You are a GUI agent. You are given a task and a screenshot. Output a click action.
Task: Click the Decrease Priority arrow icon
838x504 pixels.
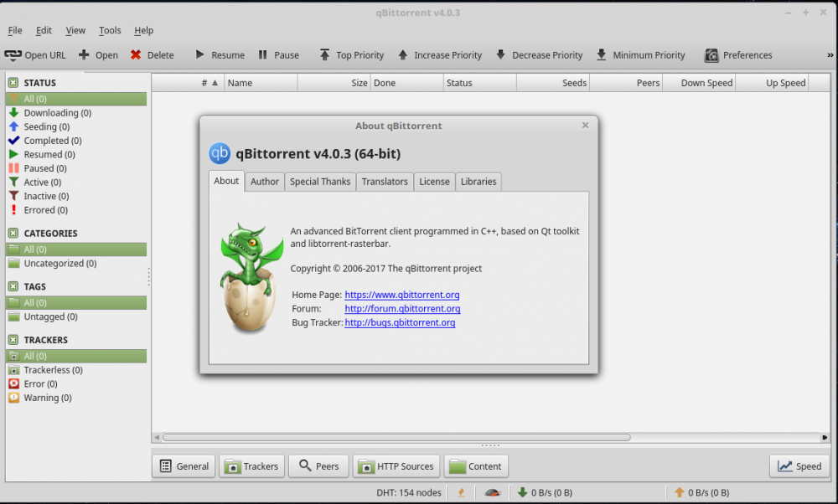click(501, 54)
